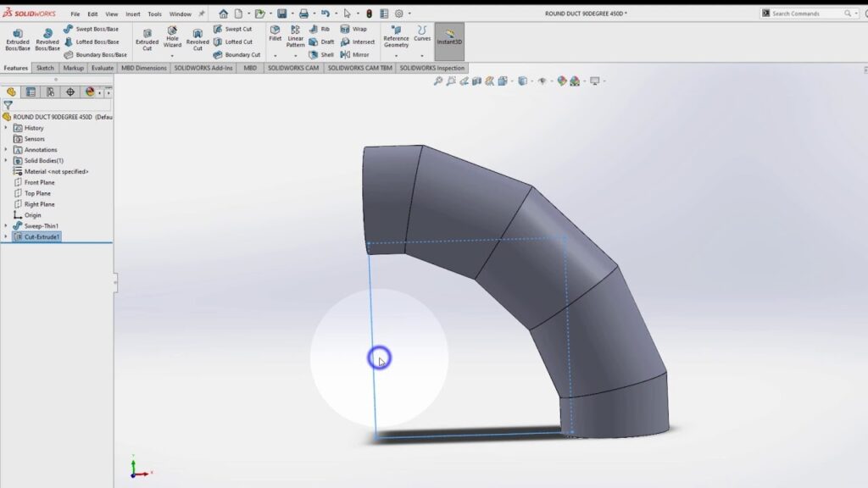Select Front Plane in the feature tree
Viewport: 868px width, 488px height.
pos(39,183)
